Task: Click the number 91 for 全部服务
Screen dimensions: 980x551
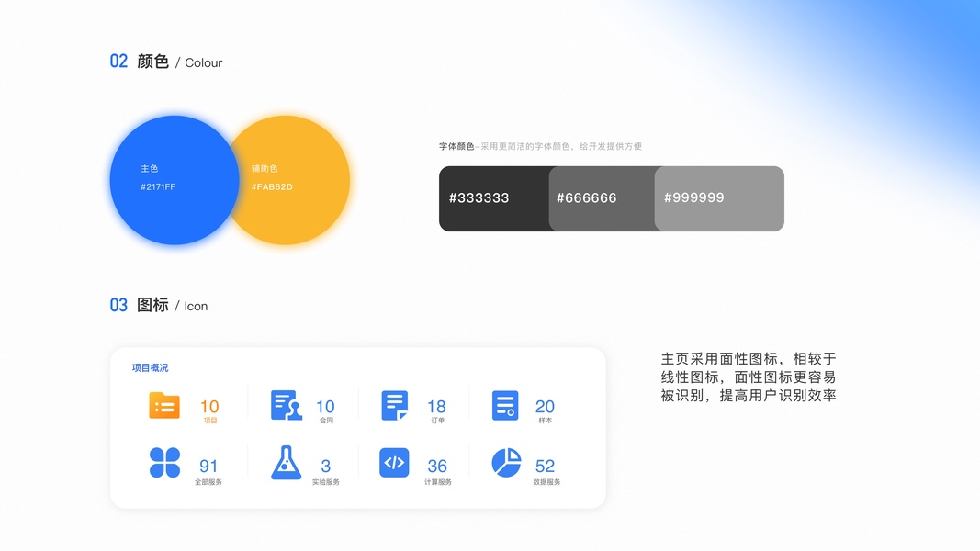Action: [208, 466]
